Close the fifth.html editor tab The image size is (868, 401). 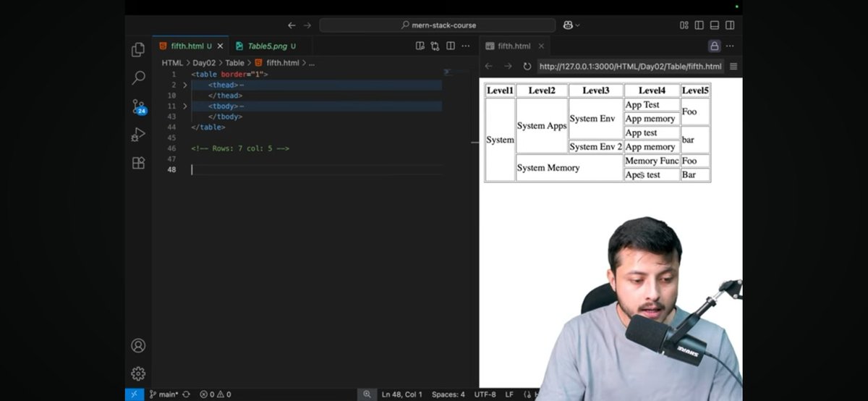(220, 46)
